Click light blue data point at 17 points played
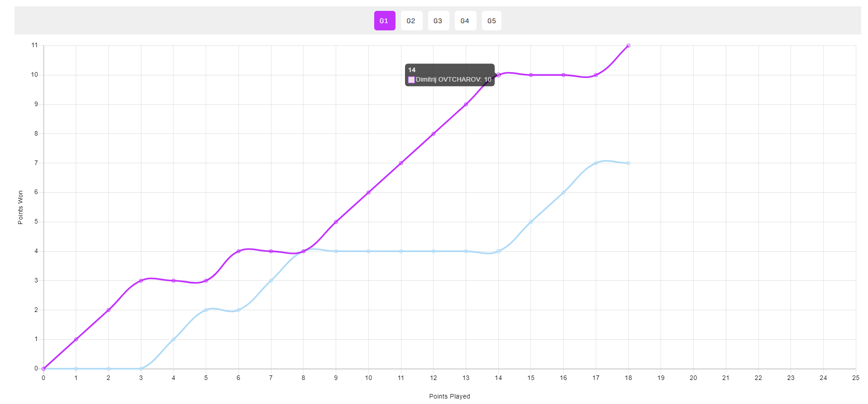 (x=596, y=163)
